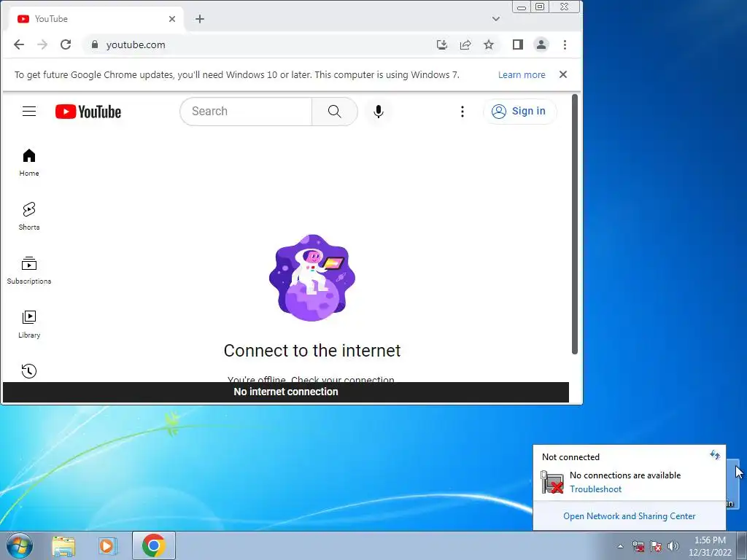Click 'No connections are available' text
747x560 pixels.
coord(625,475)
